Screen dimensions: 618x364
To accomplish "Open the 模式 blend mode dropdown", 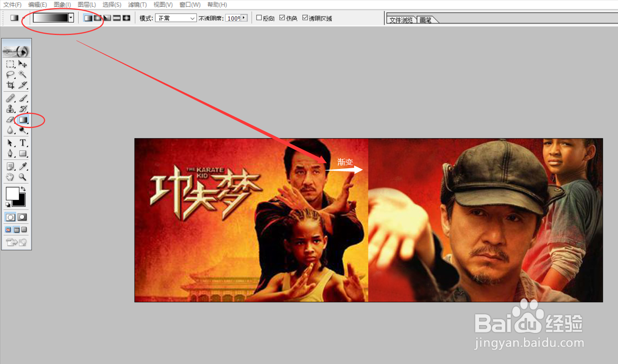I will coord(176,18).
